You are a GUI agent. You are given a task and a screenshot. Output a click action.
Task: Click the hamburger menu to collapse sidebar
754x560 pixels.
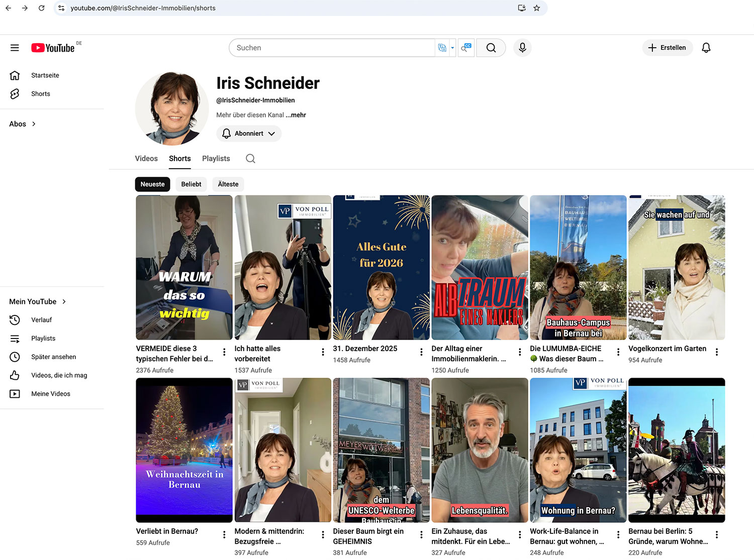15,47
